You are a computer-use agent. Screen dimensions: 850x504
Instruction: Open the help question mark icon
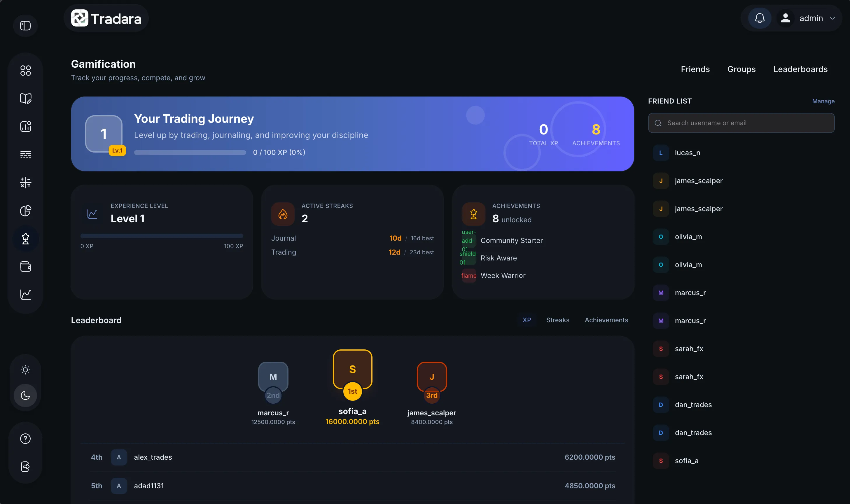[25, 438]
